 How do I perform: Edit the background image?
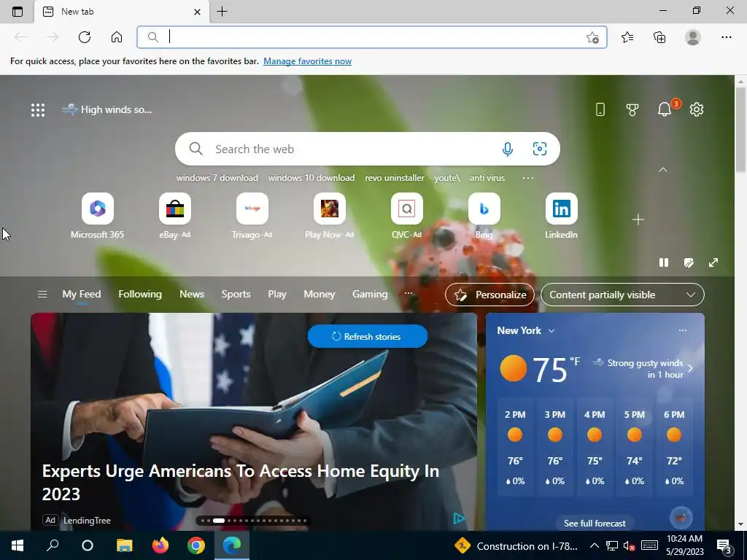[689, 262]
